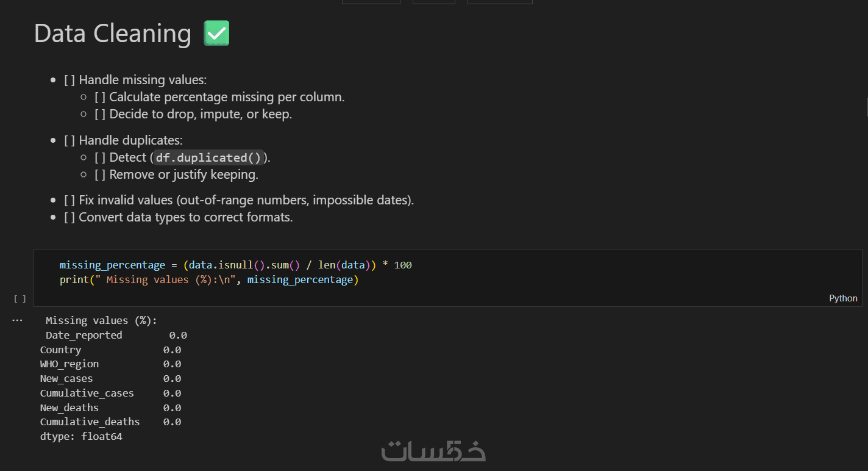Tick the brackets before Convert data types
Viewport: 868px width, 471px height.
pos(69,217)
